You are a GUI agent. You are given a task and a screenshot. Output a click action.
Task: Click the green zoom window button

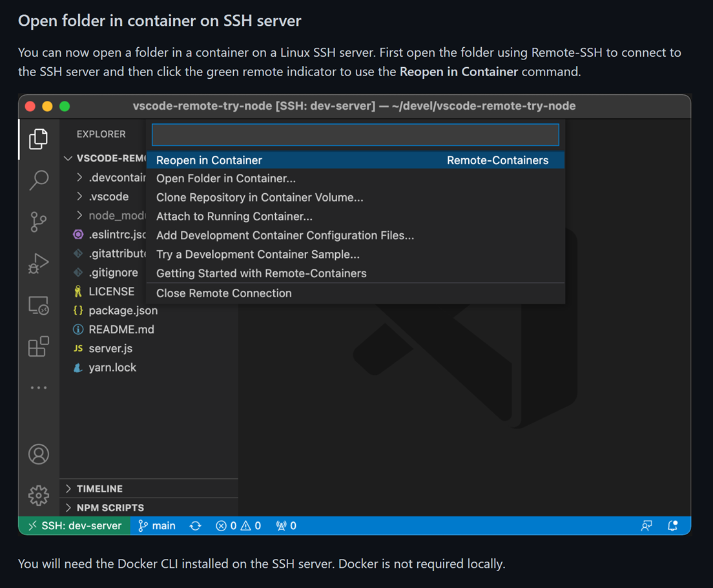tap(65, 106)
